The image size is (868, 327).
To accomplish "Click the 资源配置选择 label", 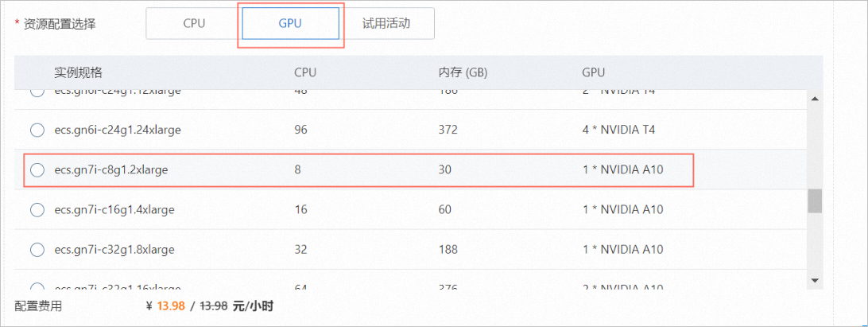I will click(x=60, y=24).
